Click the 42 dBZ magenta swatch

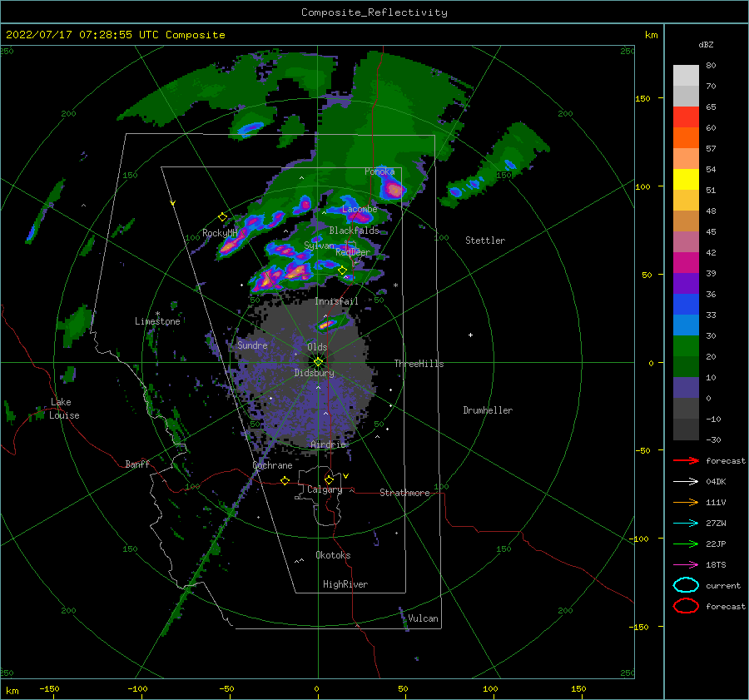click(686, 263)
